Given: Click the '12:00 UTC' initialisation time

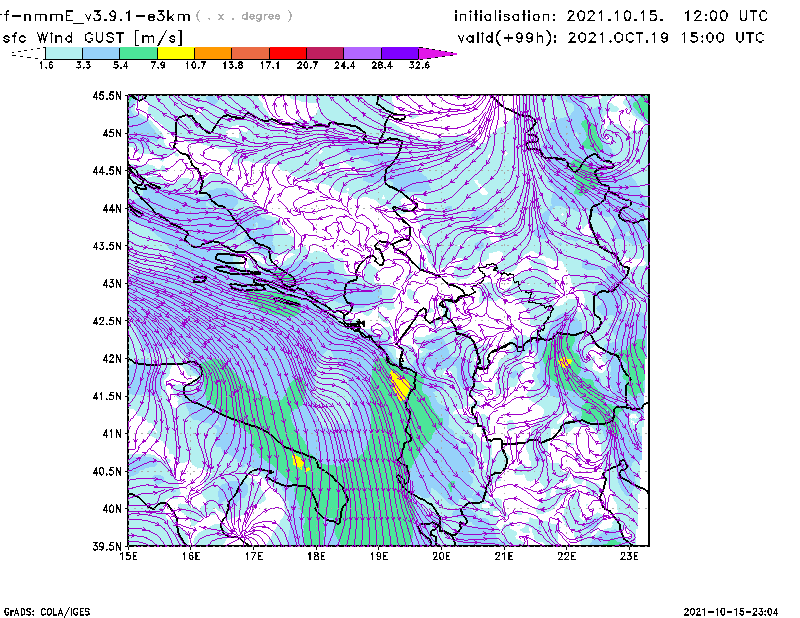Looking at the screenshot, I should (x=726, y=16).
